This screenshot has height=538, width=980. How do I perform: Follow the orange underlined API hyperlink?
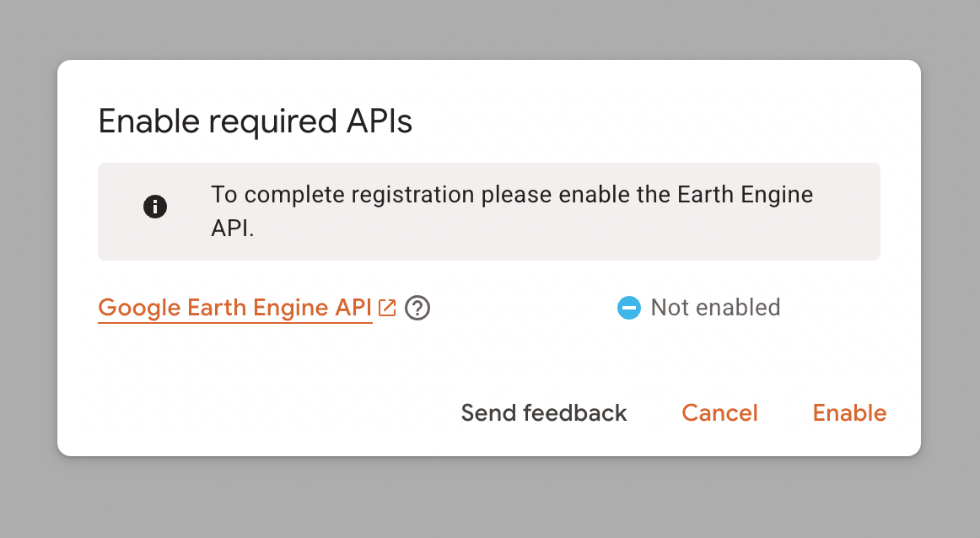[x=234, y=308]
